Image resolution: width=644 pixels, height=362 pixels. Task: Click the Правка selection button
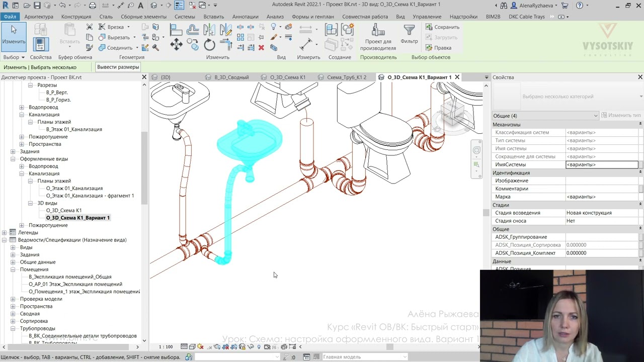click(x=439, y=48)
